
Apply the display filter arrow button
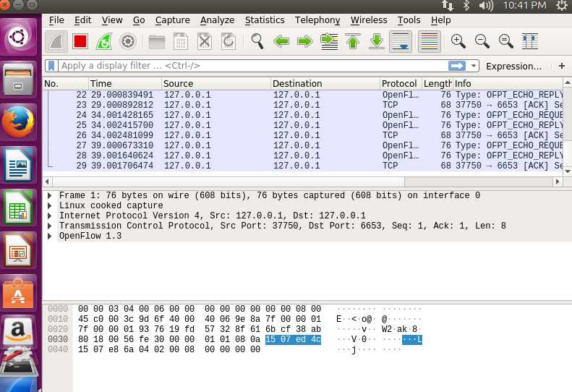tap(457, 66)
